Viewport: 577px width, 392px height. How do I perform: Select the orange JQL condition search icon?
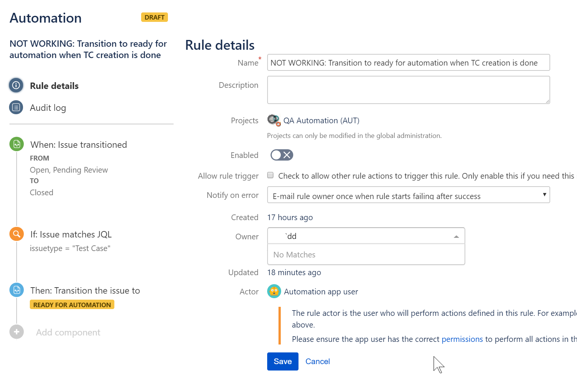tap(17, 234)
